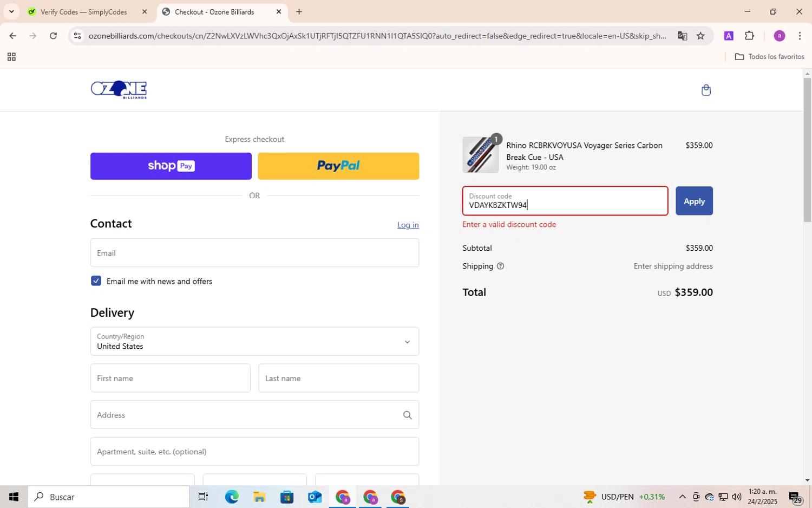Screen dimensions: 812x508
Task: Open the site information icon in address bar
Action: point(77,36)
